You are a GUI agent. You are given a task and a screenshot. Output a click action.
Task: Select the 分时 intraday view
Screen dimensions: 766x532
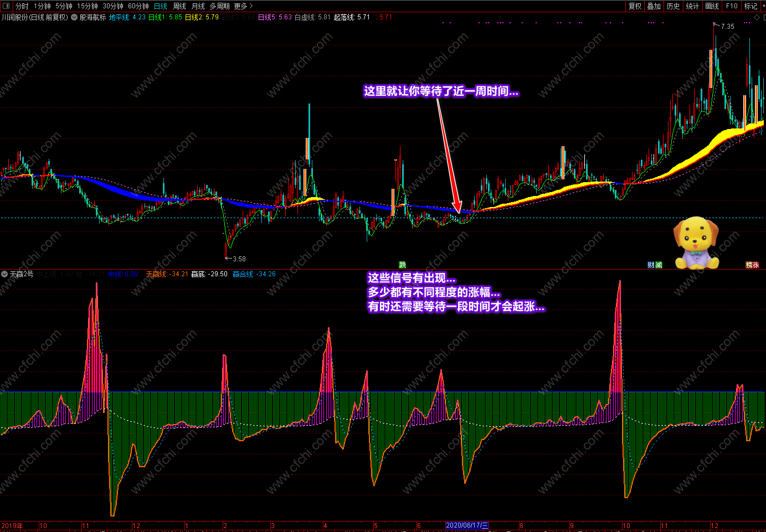(22, 6)
